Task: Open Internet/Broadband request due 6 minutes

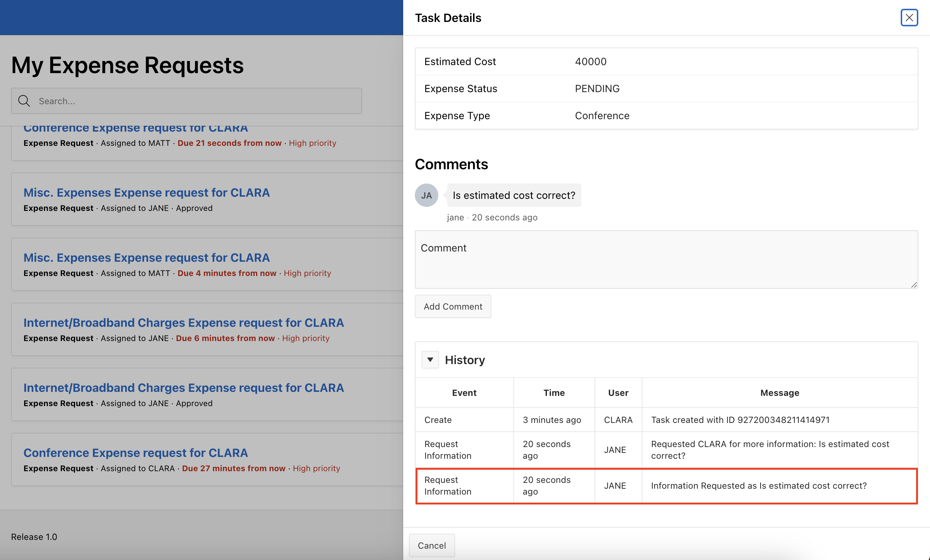Action: click(x=183, y=323)
